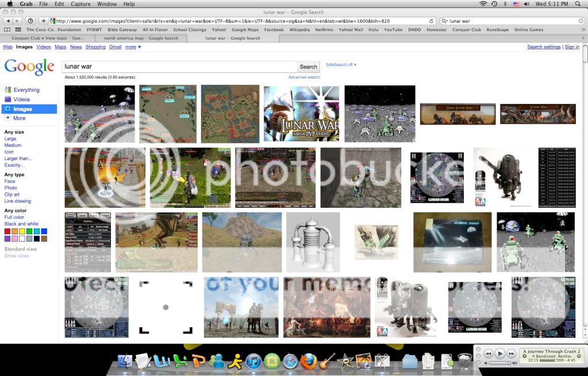
Task: Open YouTube bookmark in bookmarks bar
Action: coord(393,30)
